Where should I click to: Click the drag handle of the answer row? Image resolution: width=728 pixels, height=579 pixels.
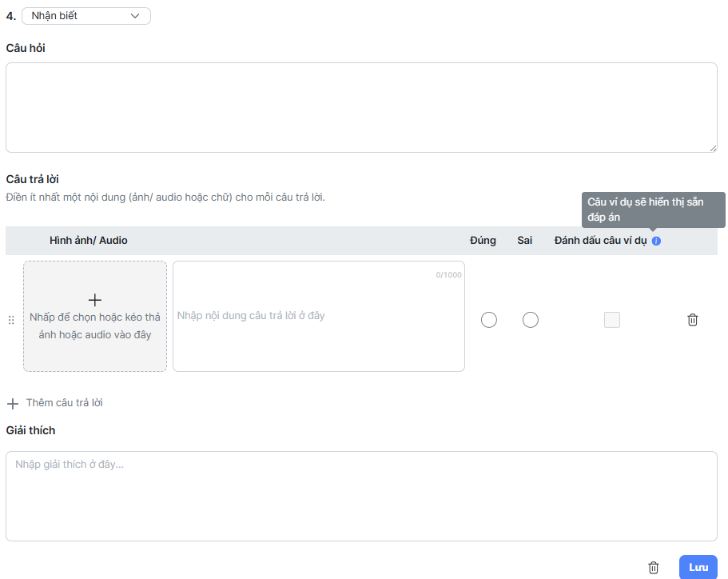click(11, 320)
